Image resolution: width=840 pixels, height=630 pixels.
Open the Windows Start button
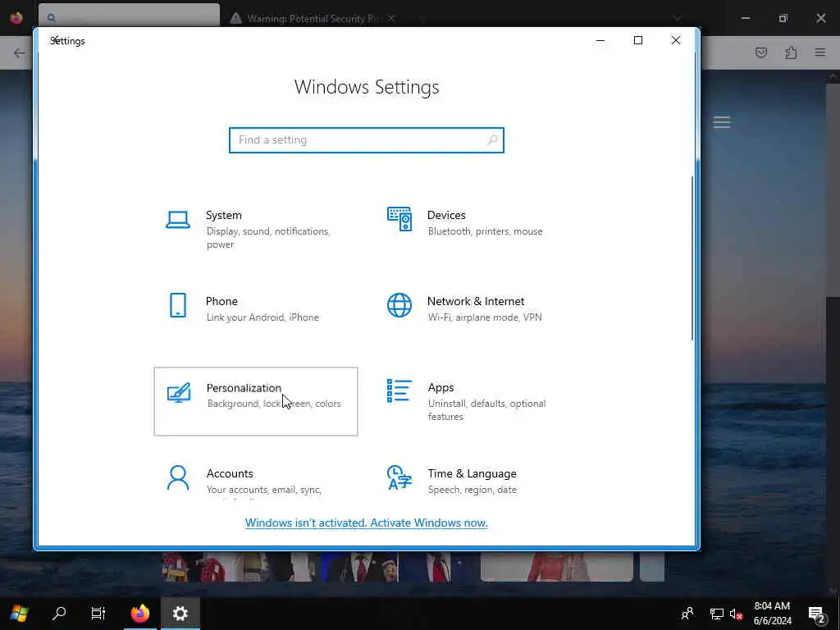tap(19, 614)
